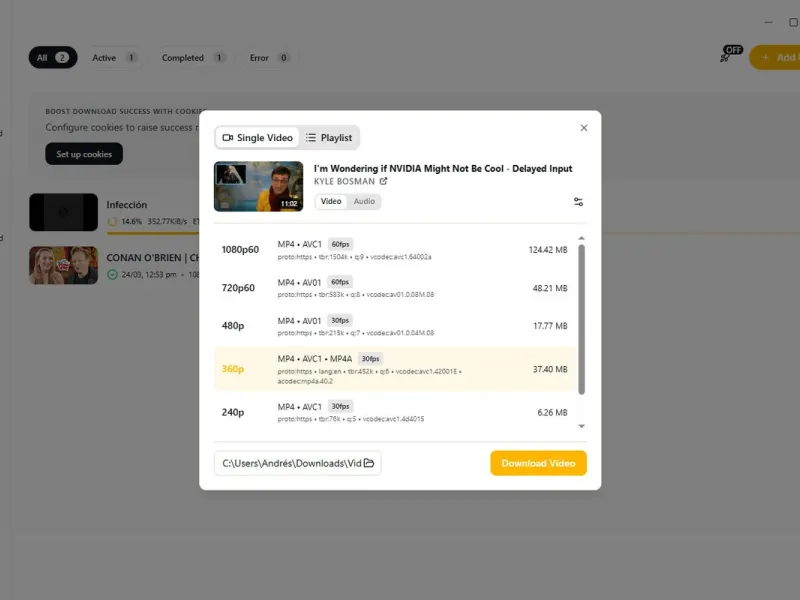Click the 30fps badge on 240p row
Image resolution: width=800 pixels, height=600 pixels.
(x=340, y=407)
